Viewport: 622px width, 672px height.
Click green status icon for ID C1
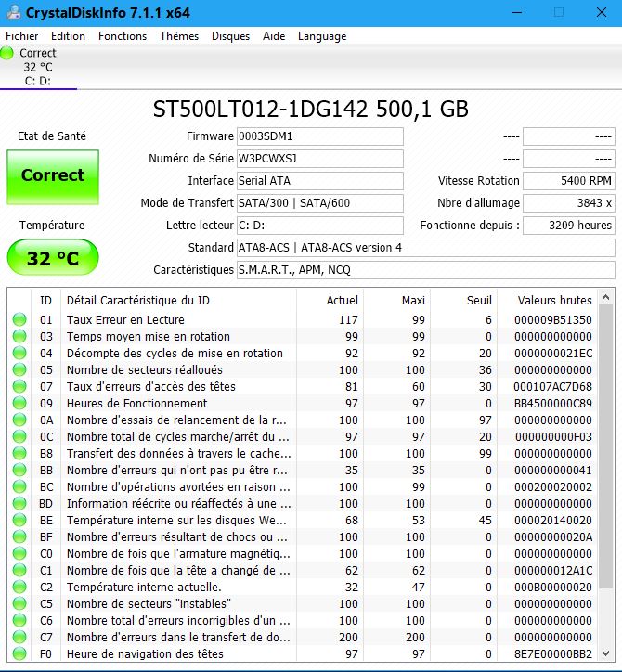pyautogui.click(x=19, y=571)
